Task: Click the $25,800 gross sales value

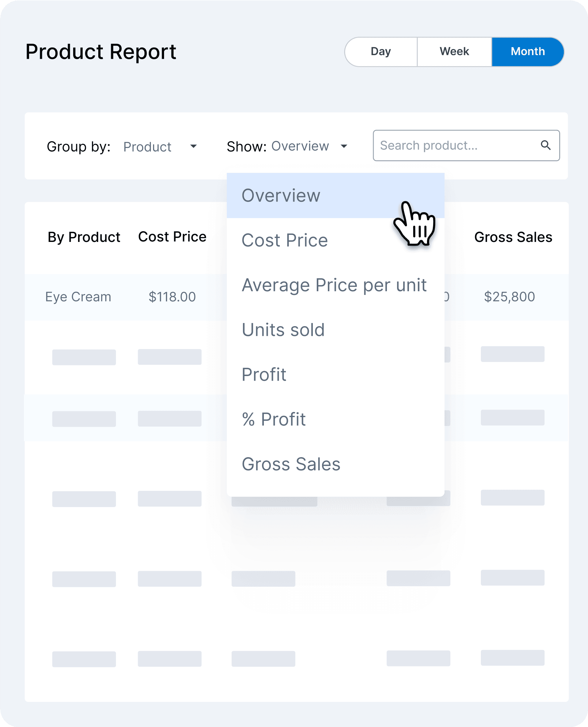Action: (x=509, y=296)
